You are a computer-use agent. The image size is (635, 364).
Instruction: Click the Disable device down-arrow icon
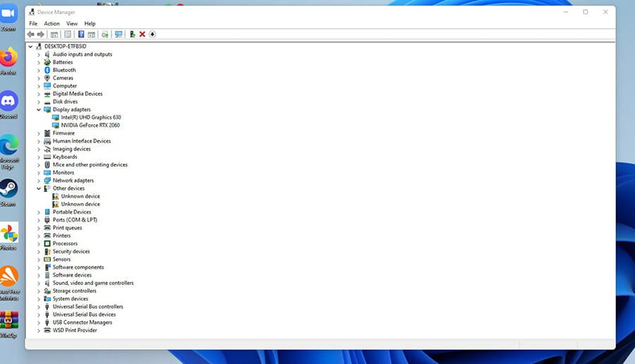point(152,35)
